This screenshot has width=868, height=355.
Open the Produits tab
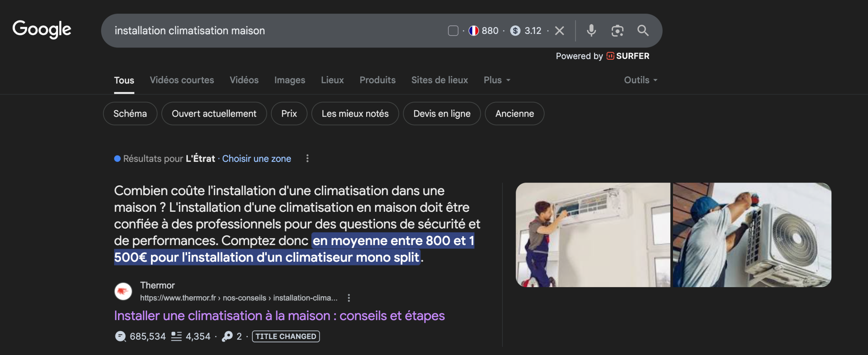[x=377, y=80]
